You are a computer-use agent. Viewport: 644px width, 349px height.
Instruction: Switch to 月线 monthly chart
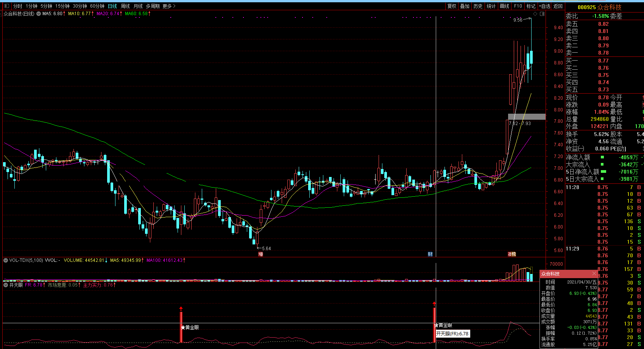pos(138,6)
